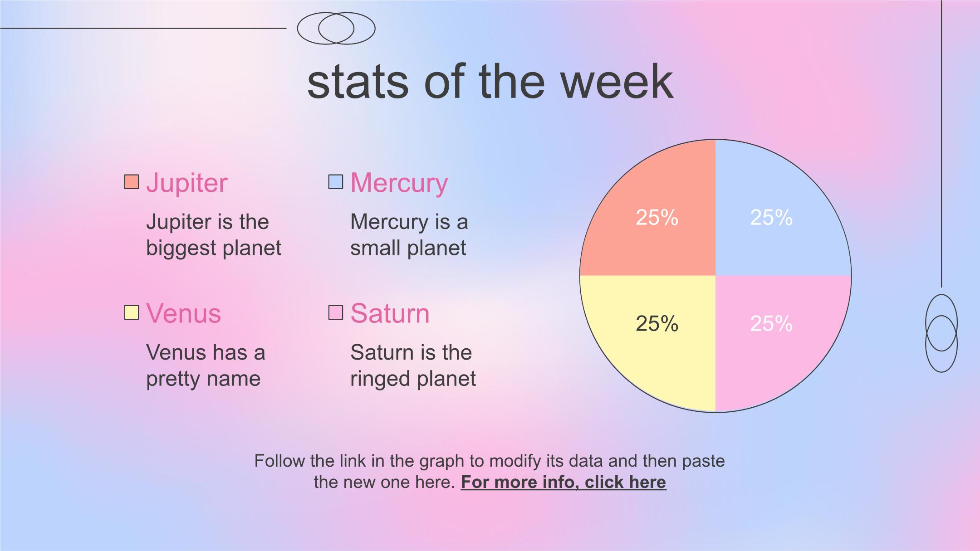Select 'Jupiter is the biggest planet' text
Image resolution: width=980 pixels, height=551 pixels.
214,235
